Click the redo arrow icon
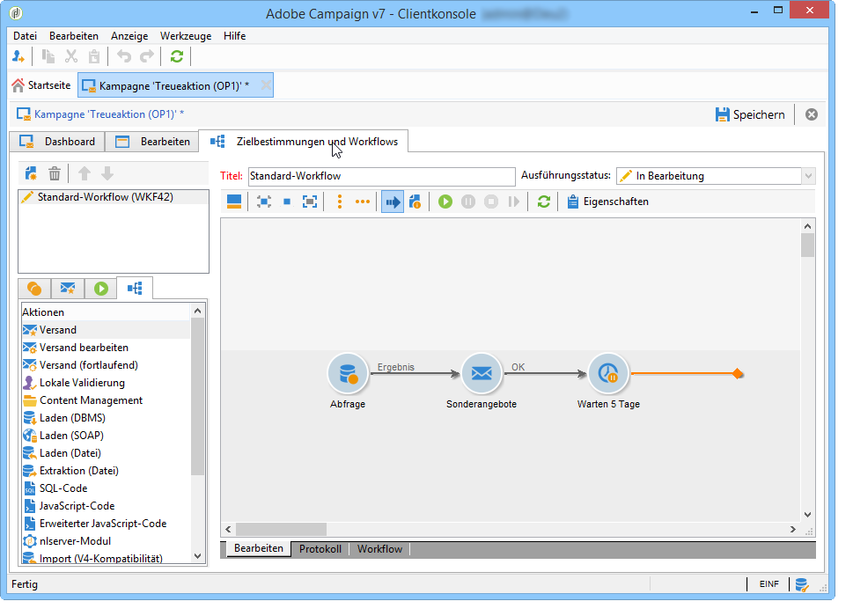853x616 pixels. coord(147,56)
